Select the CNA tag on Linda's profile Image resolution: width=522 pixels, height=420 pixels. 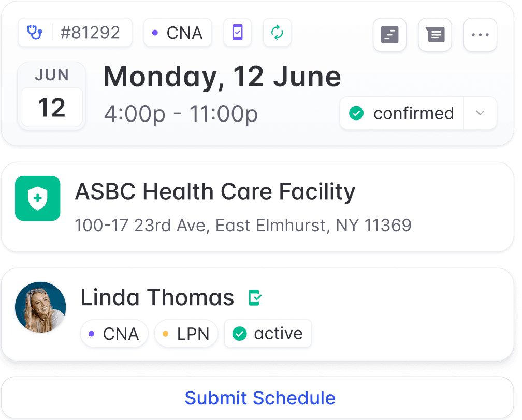[x=114, y=334]
